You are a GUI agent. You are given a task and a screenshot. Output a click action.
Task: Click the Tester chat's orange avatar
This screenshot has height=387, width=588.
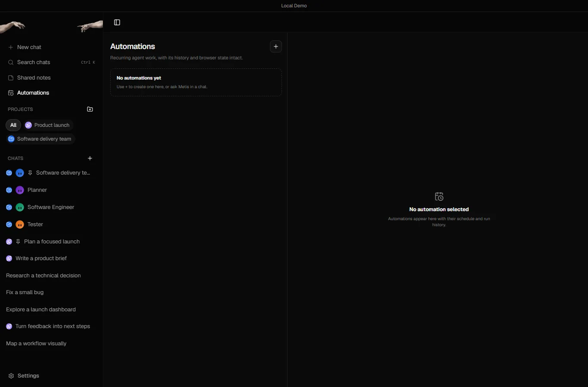coord(20,224)
